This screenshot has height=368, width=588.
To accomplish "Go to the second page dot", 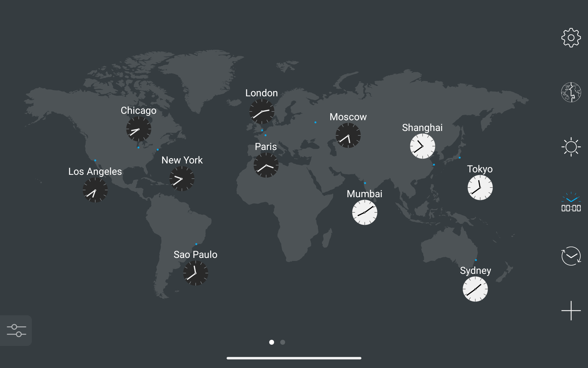I will [x=283, y=342].
